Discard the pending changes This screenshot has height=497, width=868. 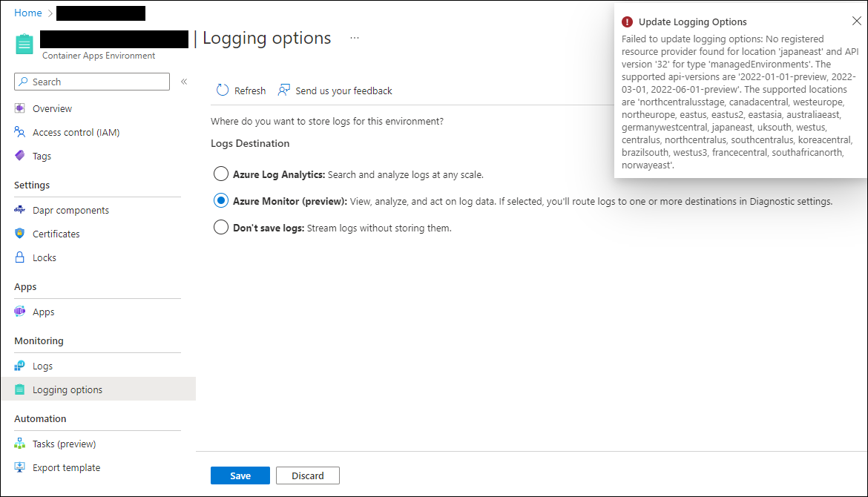tap(307, 475)
